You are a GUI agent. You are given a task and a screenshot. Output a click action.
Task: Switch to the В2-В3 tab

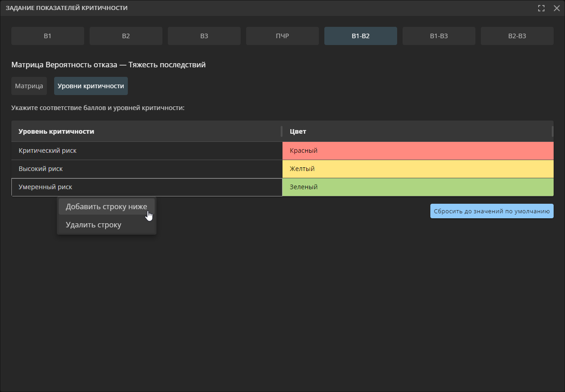tap(517, 36)
